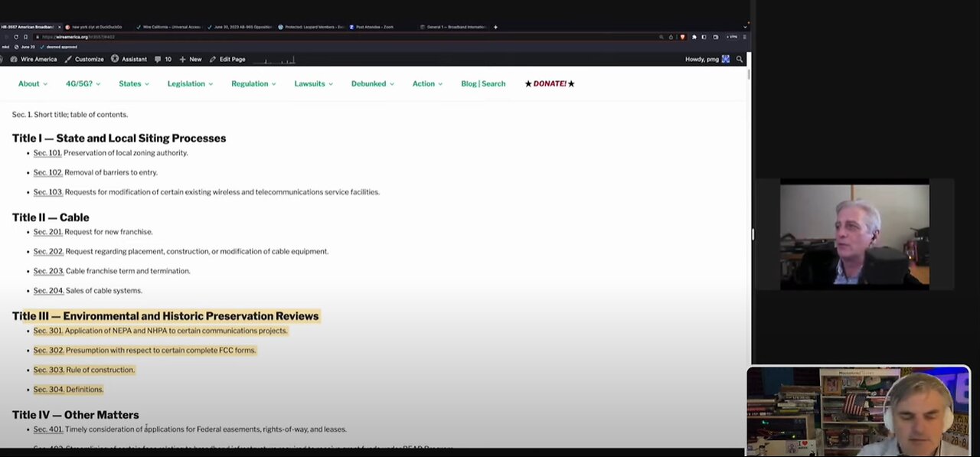Click the Title II — Cable heading
The height and width of the screenshot is (457, 980).
tap(51, 217)
